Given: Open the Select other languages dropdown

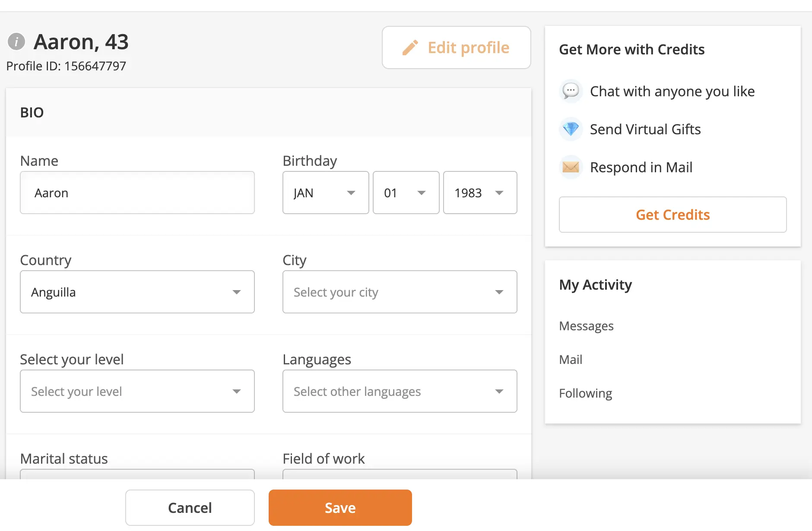Looking at the screenshot, I should (x=400, y=391).
